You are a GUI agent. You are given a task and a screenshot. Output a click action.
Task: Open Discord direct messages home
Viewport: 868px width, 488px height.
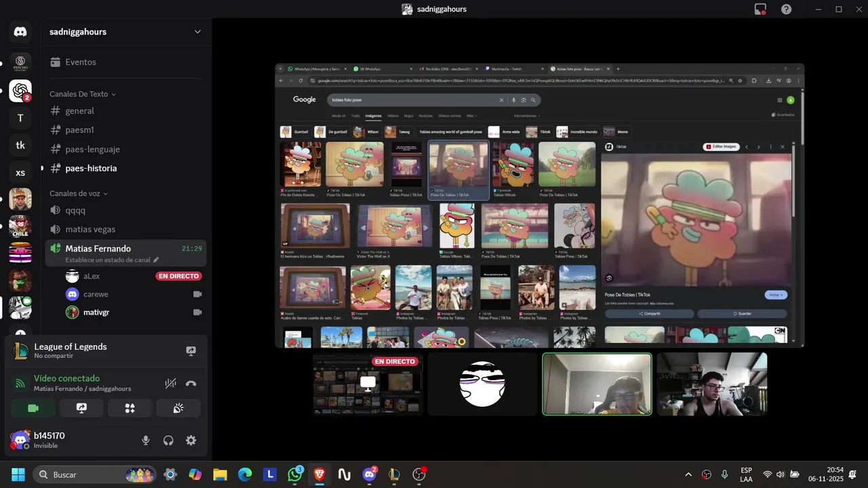click(20, 32)
